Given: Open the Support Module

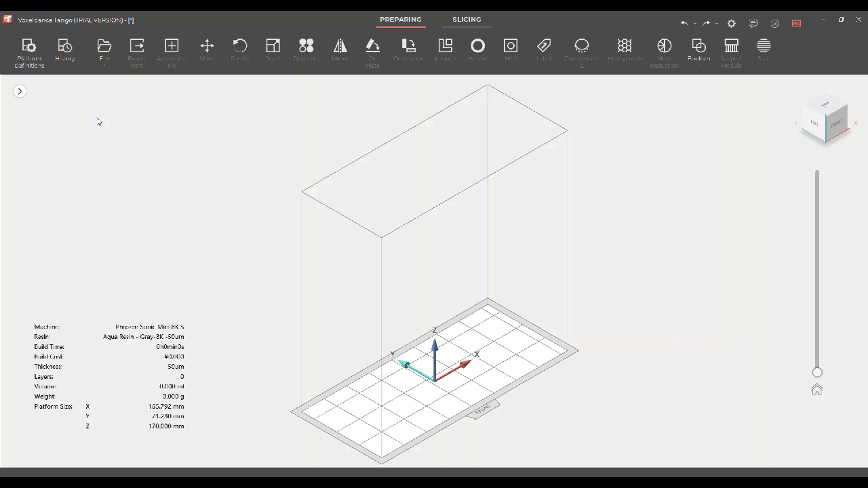Looking at the screenshot, I should (x=731, y=52).
